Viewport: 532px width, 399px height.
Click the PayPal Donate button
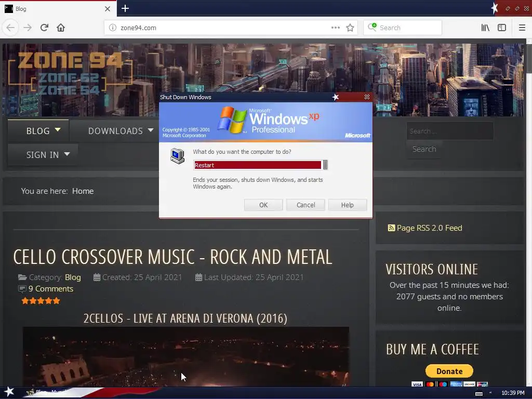coord(449,371)
